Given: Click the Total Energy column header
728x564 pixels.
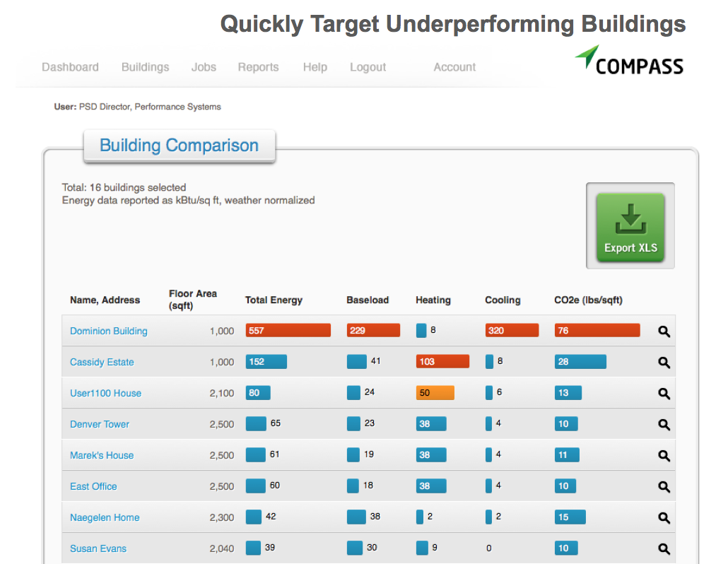Looking at the screenshot, I should click(274, 300).
